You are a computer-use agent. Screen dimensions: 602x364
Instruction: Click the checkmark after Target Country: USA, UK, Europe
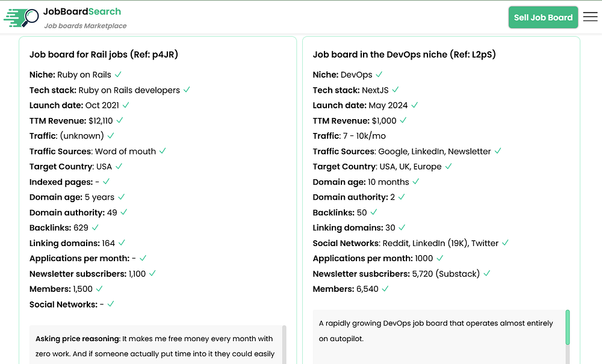coord(448,167)
